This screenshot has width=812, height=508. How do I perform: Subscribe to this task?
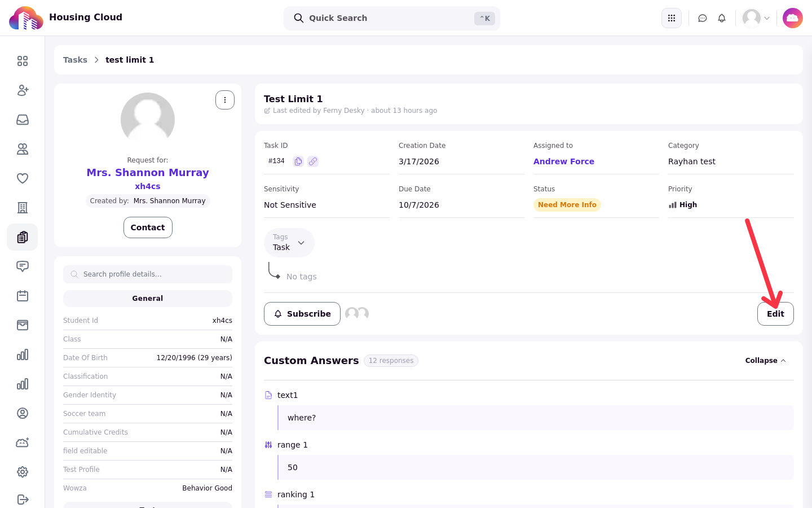(302, 314)
